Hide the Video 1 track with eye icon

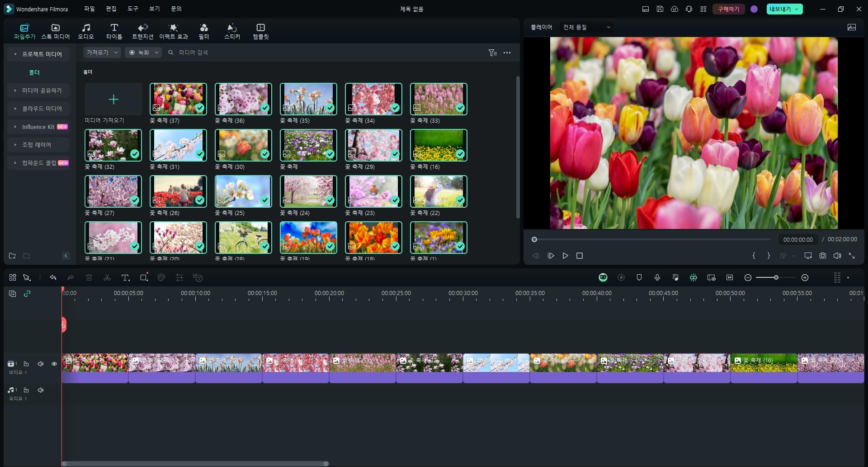54,364
